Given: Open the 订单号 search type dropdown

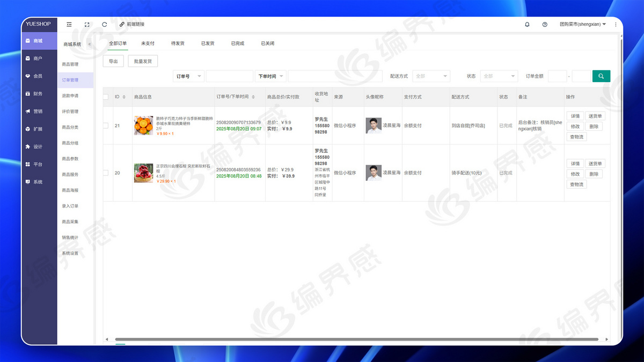Looking at the screenshot, I should coord(189,76).
